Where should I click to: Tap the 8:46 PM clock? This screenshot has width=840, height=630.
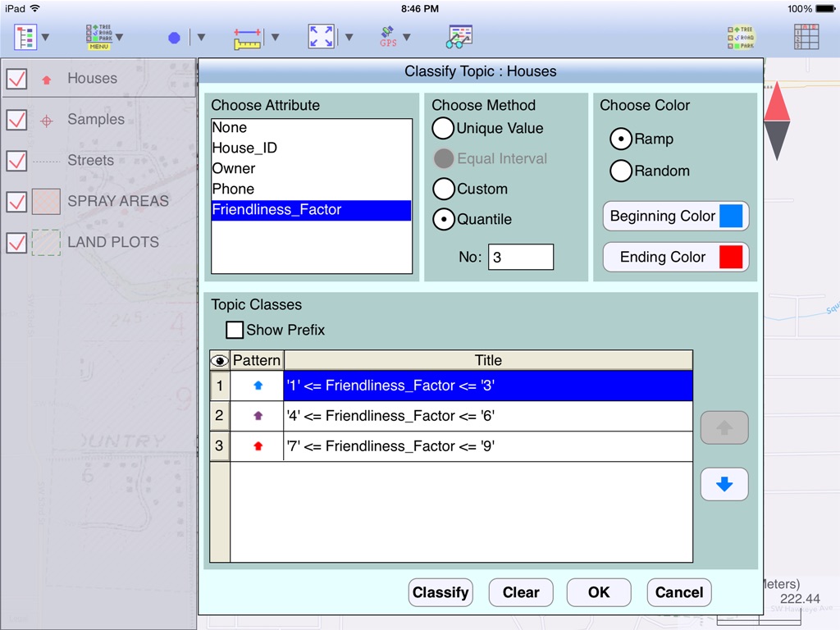[420, 8]
